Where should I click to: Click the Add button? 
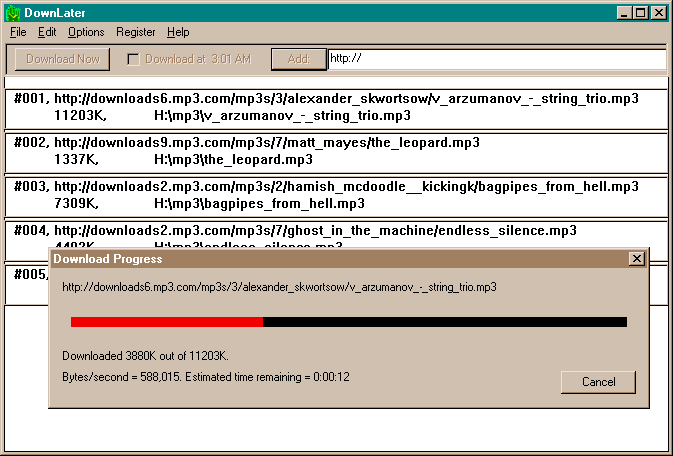[298, 59]
